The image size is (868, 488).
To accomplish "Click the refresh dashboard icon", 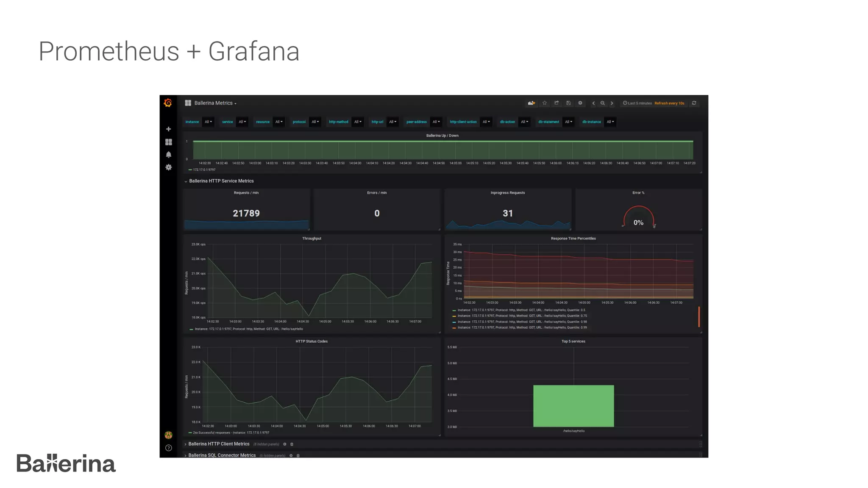I will (694, 103).
